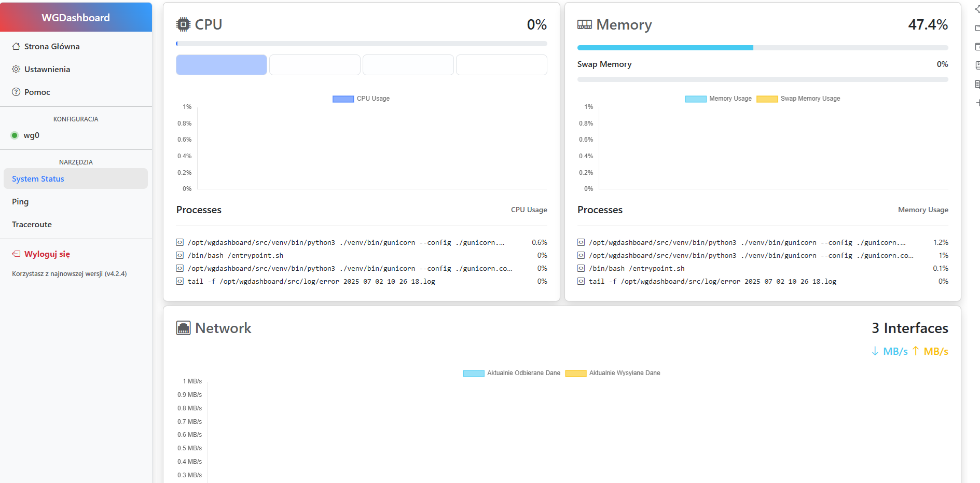Select the third CPU core box
Screen dimensions: 980x483
[408, 65]
